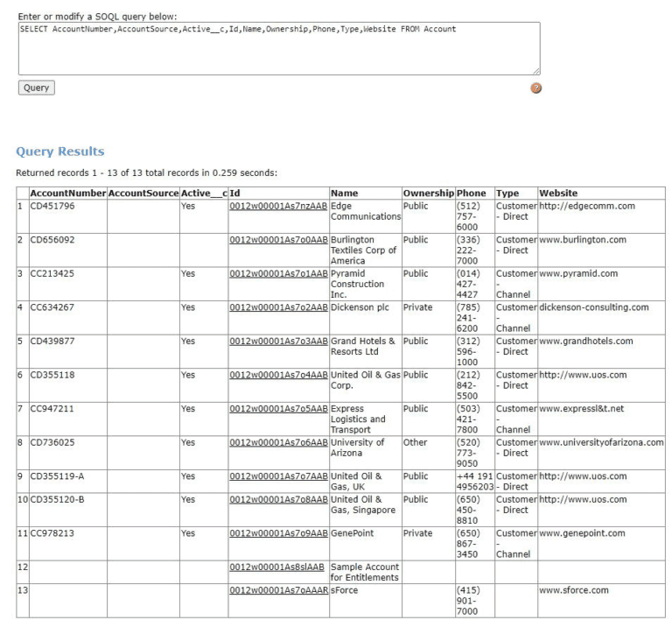Screen dimensions: 672x620
Task: Grab the query textarea resize handle
Action: pos(535,70)
